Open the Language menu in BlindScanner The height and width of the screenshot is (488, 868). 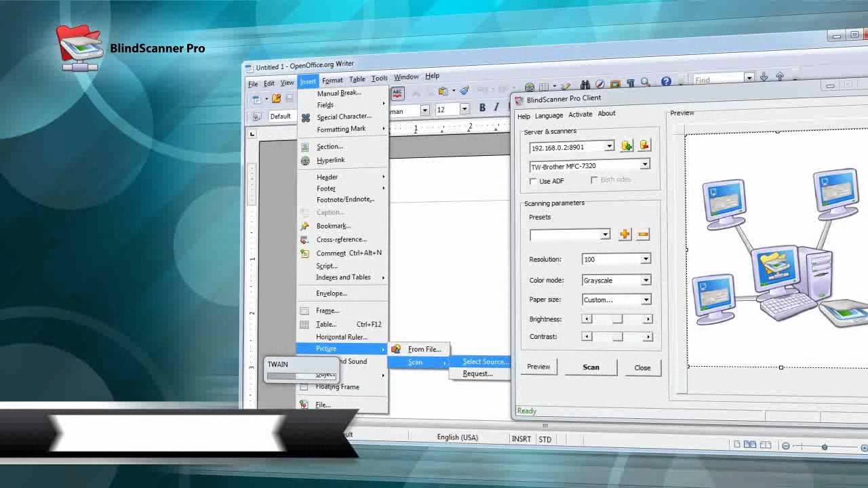(x=549, y=116)
